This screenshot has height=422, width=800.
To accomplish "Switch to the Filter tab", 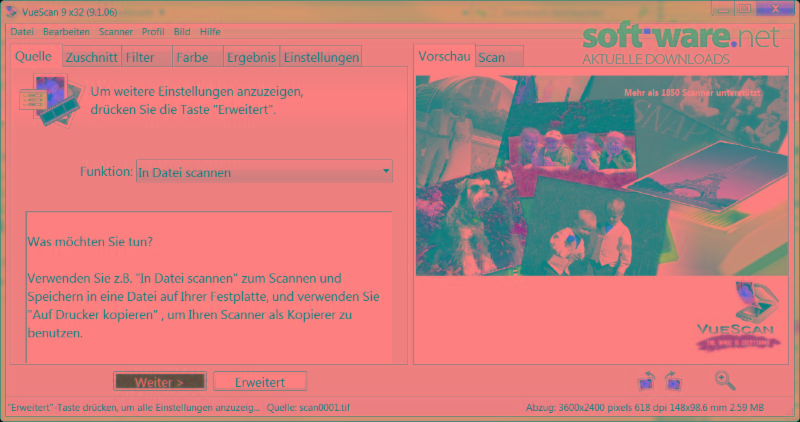I will pyautogui.click(x=147, y=57).
